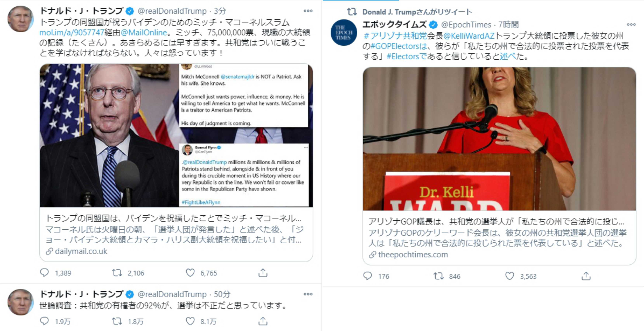This screenshot has height=331, width=644.
Task: Open the mol.im/a/9057747 link
Action: click(72, 32)
